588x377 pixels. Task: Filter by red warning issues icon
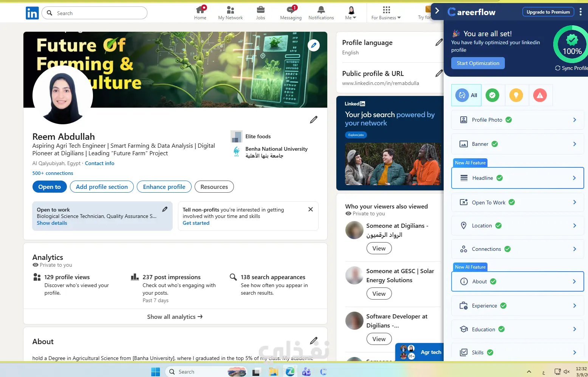(540, 95)
